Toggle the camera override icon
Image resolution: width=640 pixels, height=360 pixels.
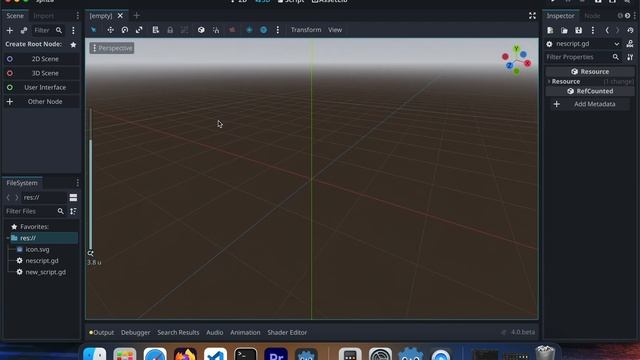tap(232, 30)
